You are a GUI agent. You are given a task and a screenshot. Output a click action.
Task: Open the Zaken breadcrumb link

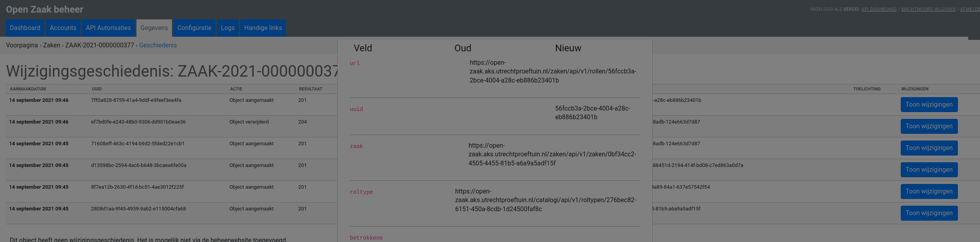[x=52, y=45]
